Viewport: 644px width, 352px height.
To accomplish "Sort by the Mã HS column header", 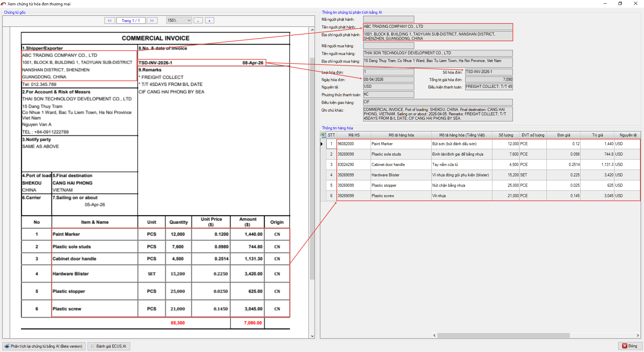I will tap(354, 135).
